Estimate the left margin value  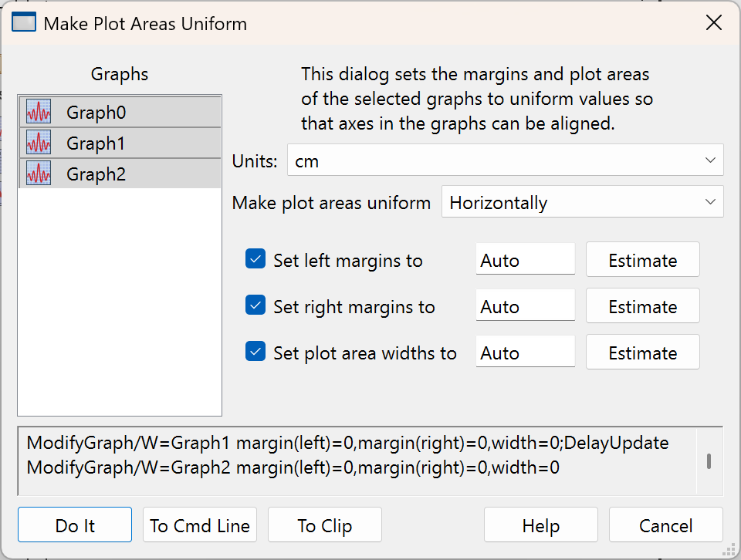pyautogui.click(x=642, y=260)
